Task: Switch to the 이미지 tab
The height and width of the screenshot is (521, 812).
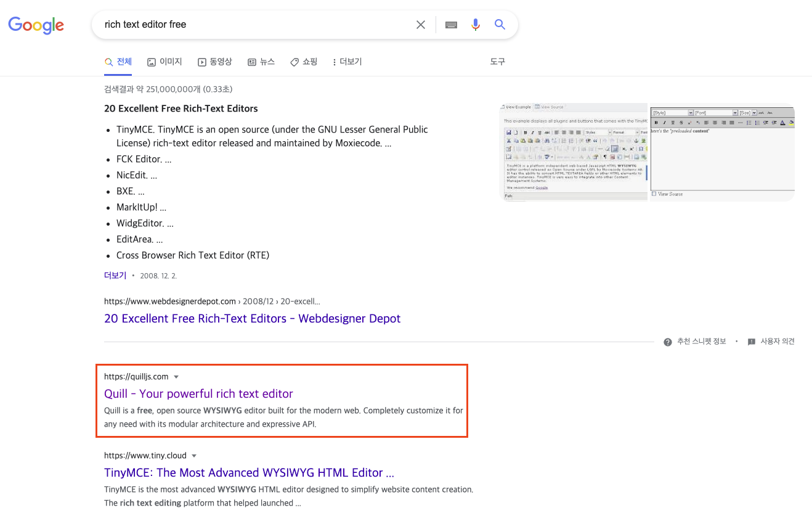Action: 164,62
